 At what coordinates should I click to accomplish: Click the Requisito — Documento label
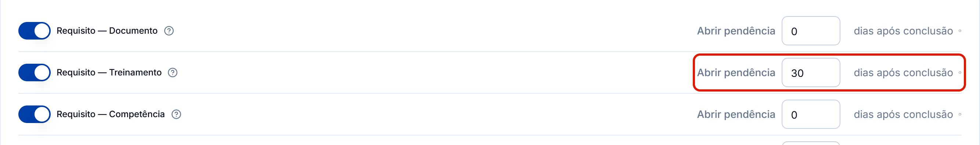tap(107, 31)
